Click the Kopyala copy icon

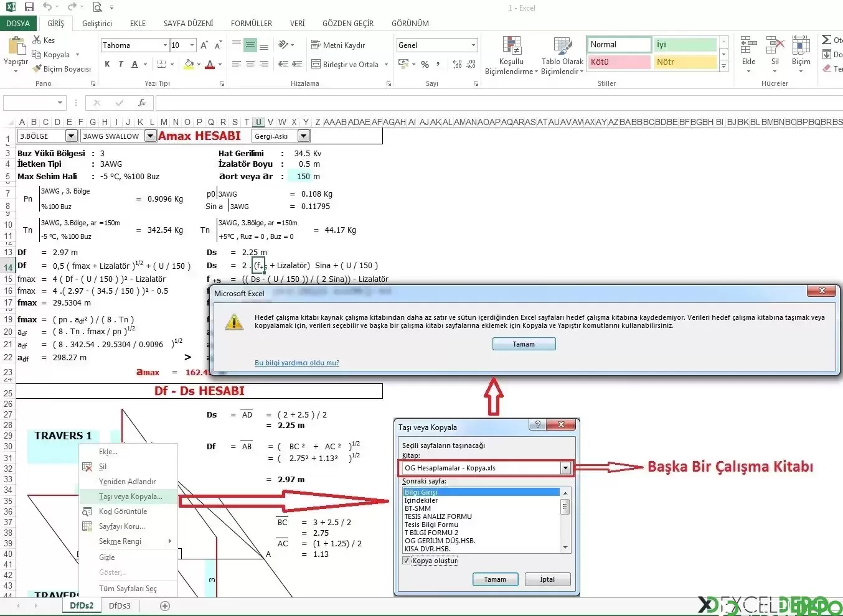tap(37, 55)
